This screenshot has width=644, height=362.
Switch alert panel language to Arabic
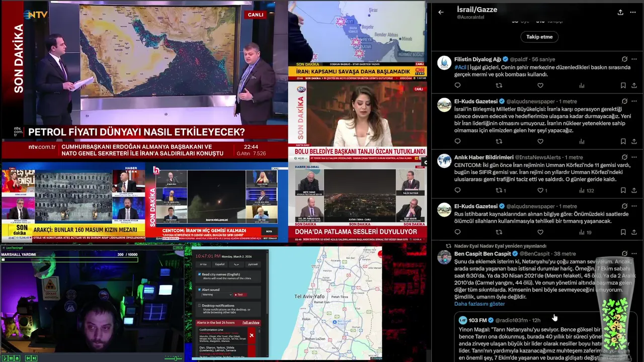[236, 264]
